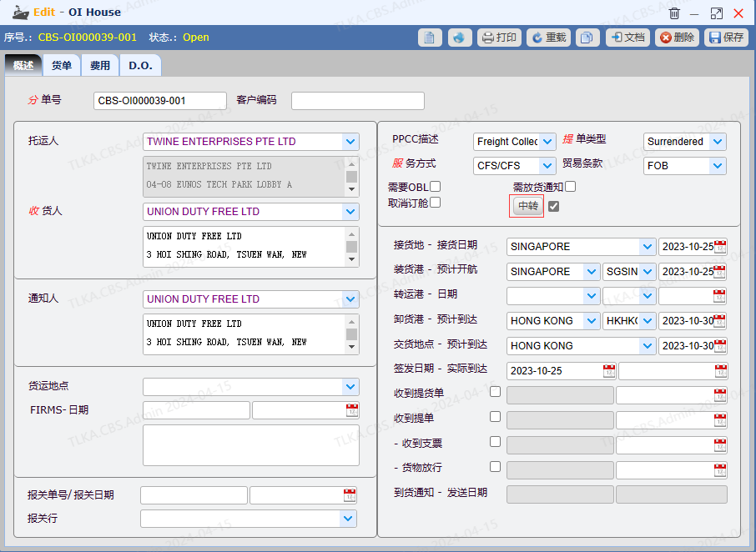The width and height of the screenshot is (756, 552).
Task: Expand the 货运地点 dropdown
Action: (350, 387)
